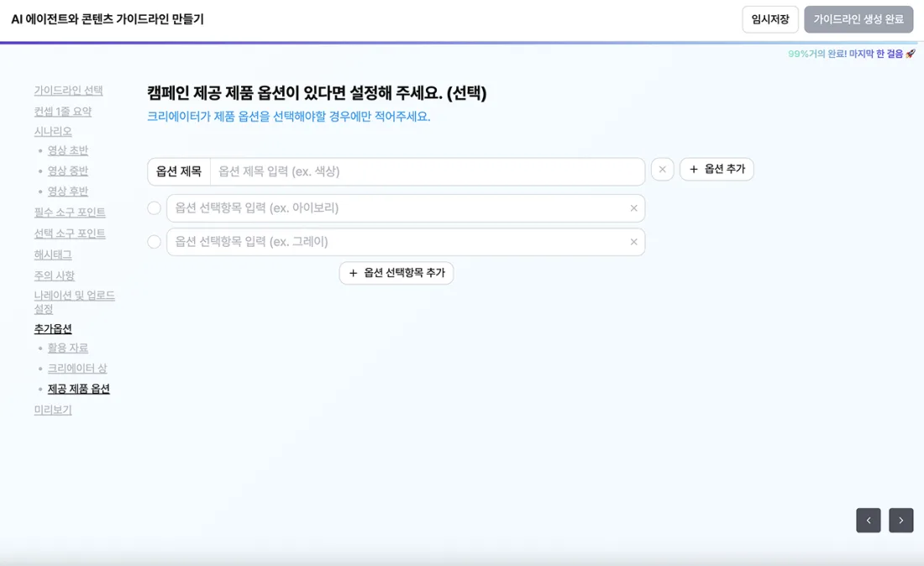Clear the 그레이 option item field
This screenshot has width=924, height=566.
click(633, 242)
